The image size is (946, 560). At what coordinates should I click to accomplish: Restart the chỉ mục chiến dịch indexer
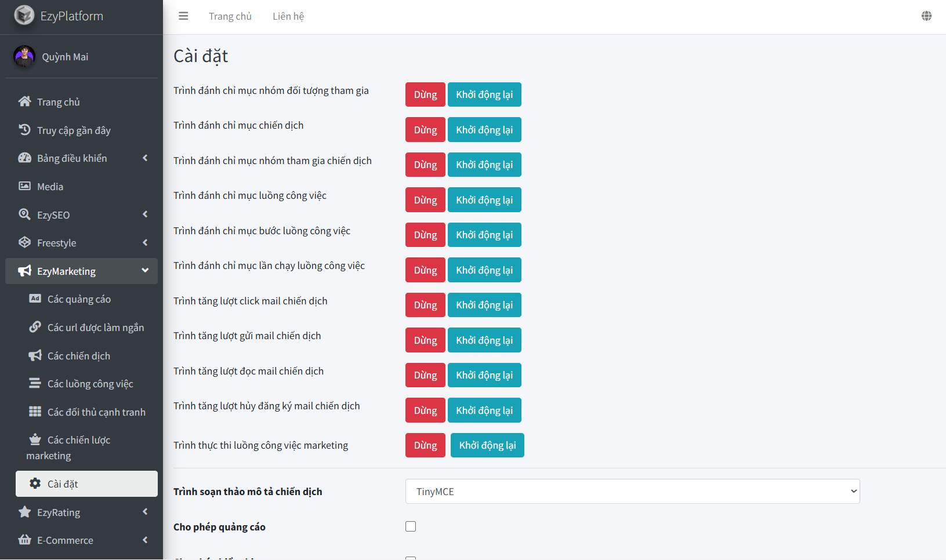coord(484,130)
